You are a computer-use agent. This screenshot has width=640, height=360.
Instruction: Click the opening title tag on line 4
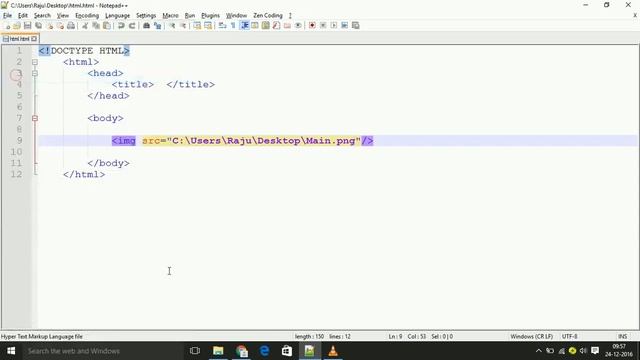pos(133,84)
